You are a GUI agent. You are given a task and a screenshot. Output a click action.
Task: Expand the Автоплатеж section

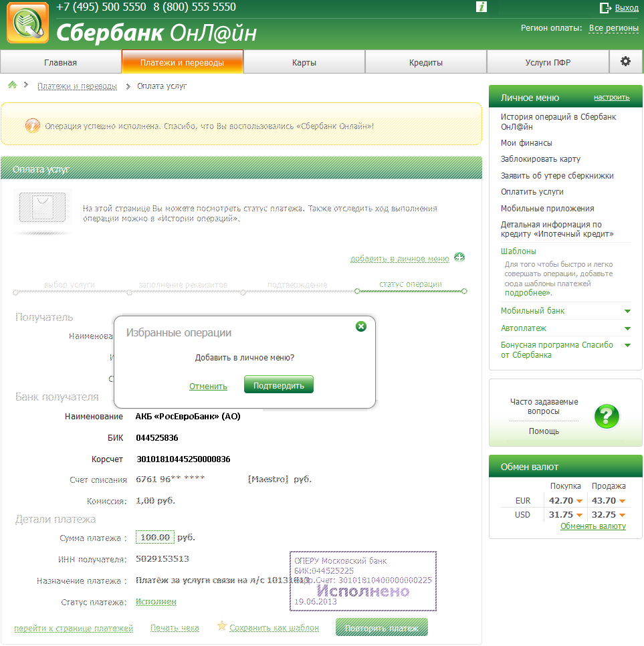pyautogui.click(x=627, y=328)
